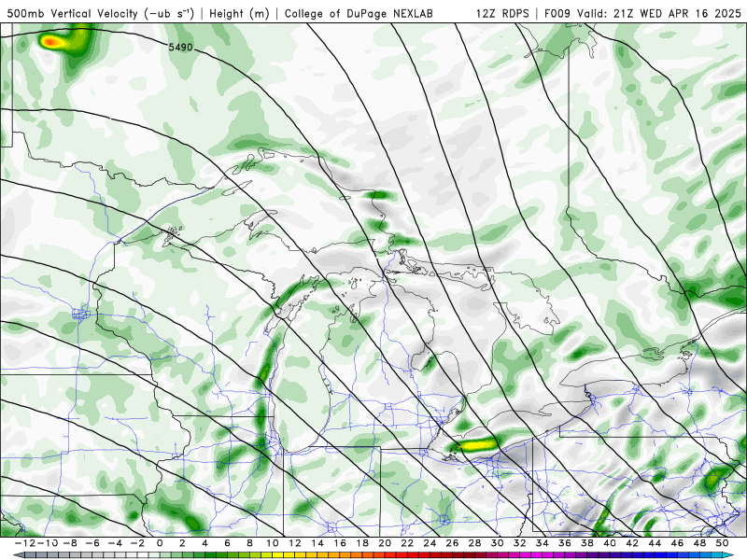747x560 pixels.
Task: Click the '12' color scale value
Action: pyautogui.click(x=295, y=543)
